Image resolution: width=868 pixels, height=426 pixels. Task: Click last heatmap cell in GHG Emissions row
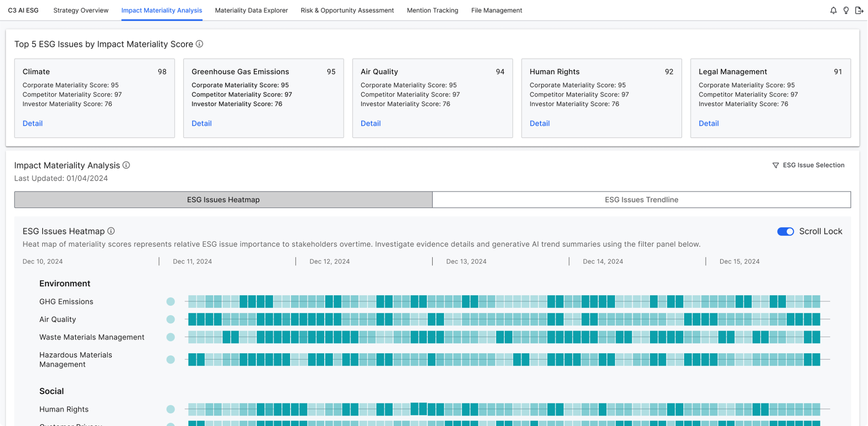[x=816, y=302]
